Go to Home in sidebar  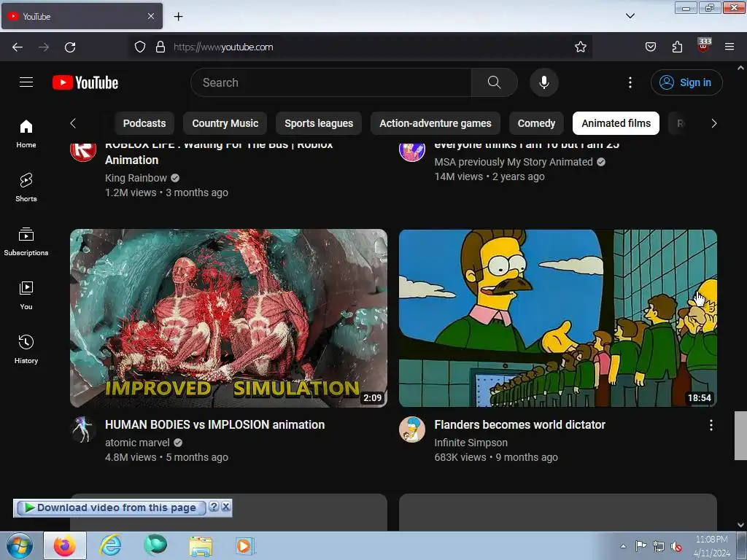pos(26,134)
